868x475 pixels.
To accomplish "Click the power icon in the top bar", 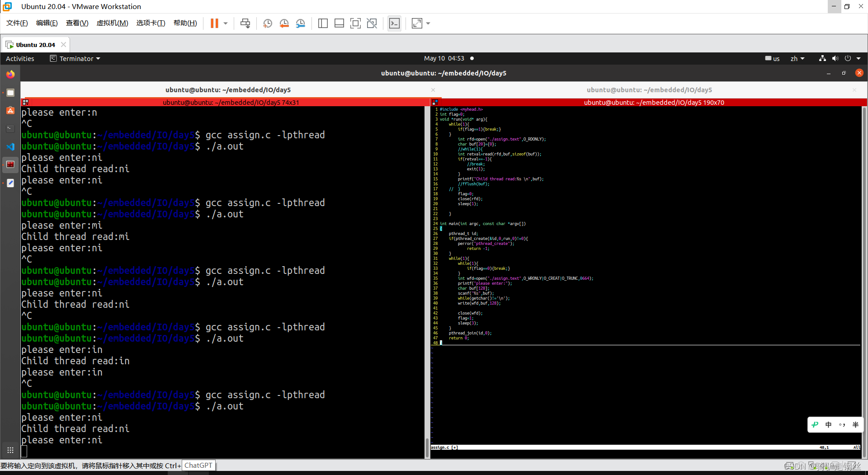I will 848,58.
